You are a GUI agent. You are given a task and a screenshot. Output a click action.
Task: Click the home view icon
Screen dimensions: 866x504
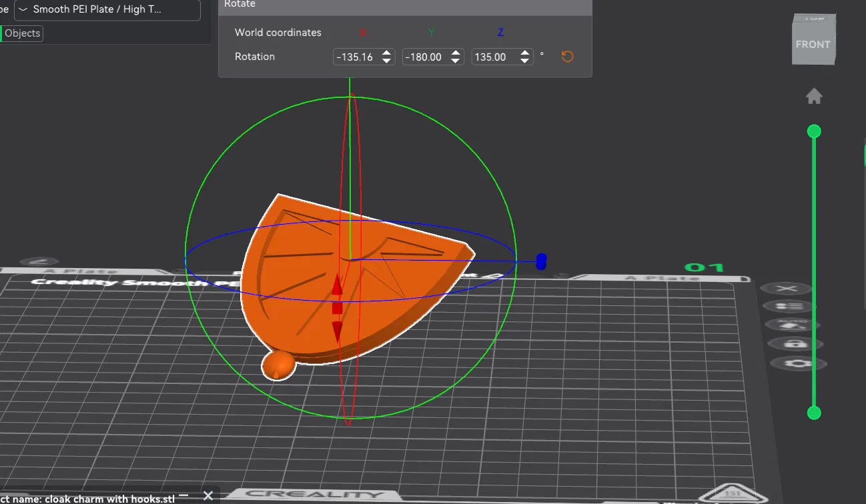814,97
